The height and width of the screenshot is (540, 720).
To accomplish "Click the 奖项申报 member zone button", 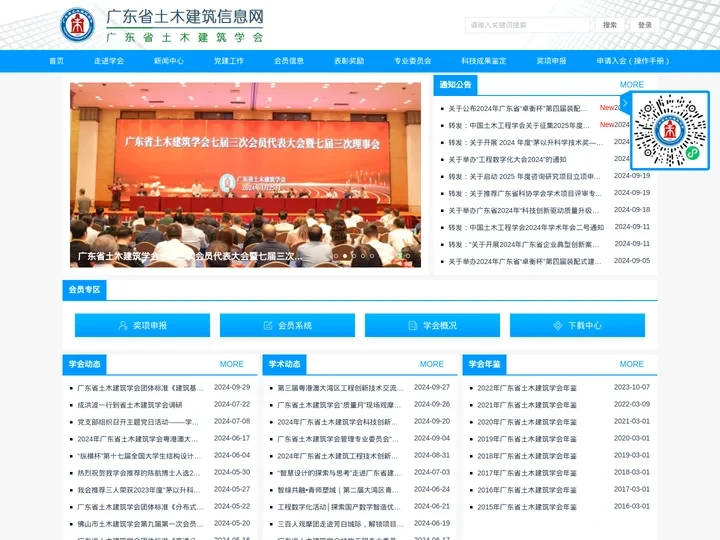I will tap(142, 326).
